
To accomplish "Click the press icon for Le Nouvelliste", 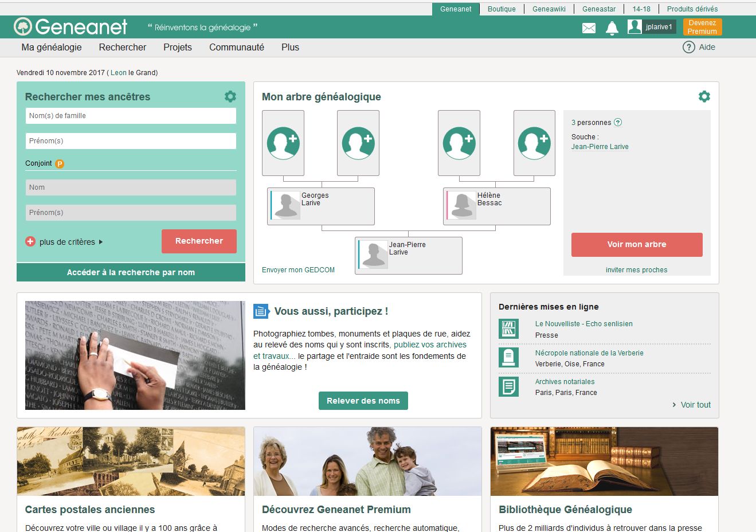I will tap(508, 328).
